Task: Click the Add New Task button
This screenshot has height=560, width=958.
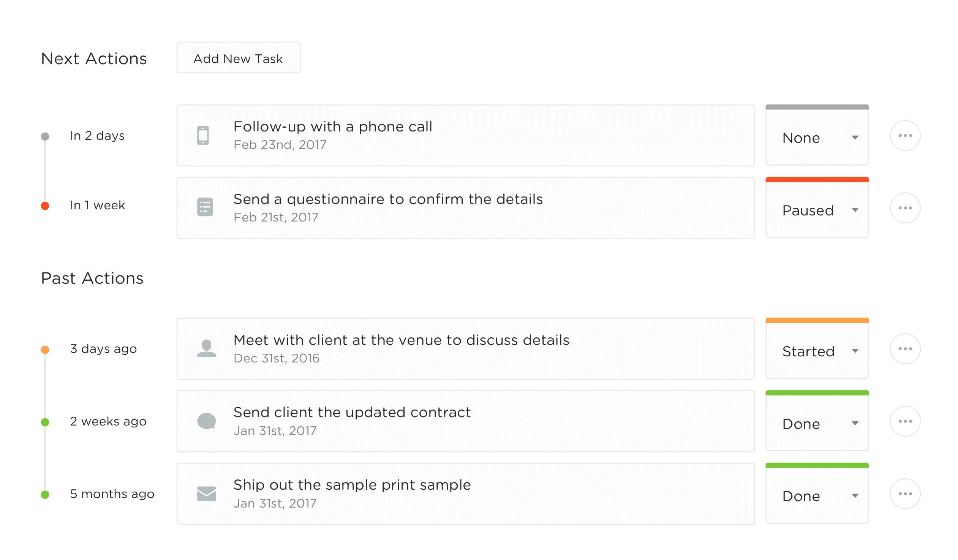Action: point(238,58)
